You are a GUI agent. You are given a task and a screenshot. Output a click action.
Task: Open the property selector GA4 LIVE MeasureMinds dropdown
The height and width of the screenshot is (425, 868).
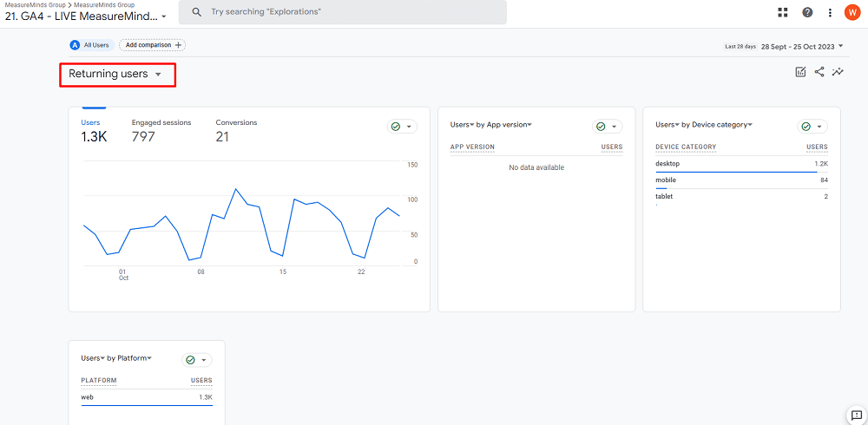point(86,16)
